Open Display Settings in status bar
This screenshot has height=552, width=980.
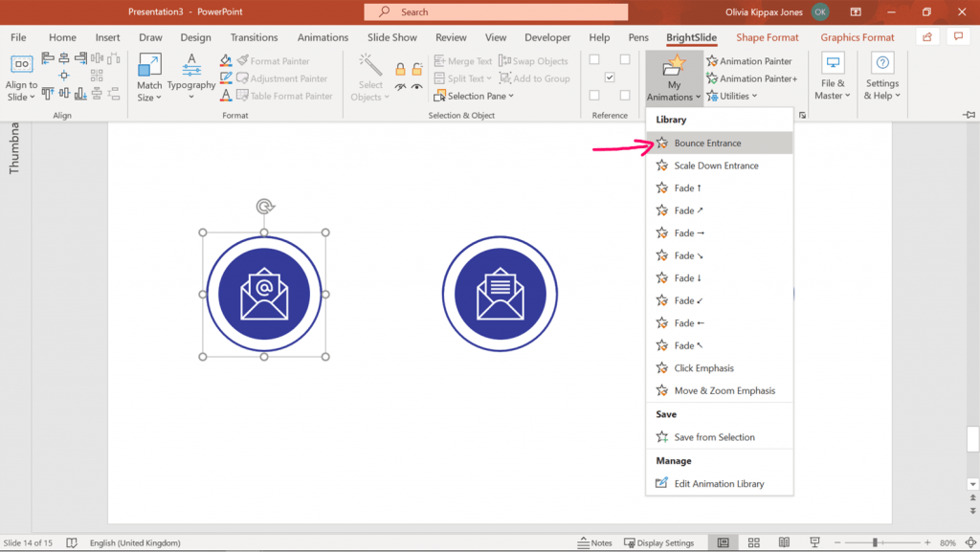pos(659,542)
